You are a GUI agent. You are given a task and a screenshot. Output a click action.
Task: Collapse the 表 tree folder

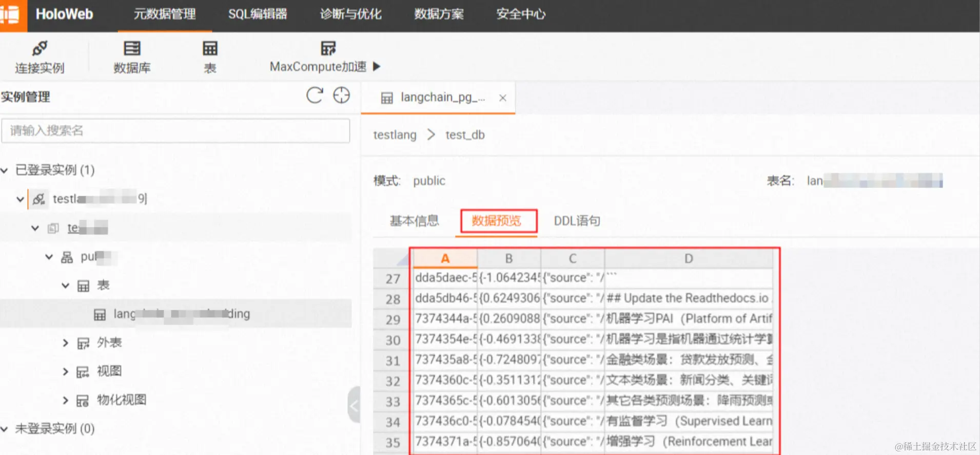[x=65, y=285]
